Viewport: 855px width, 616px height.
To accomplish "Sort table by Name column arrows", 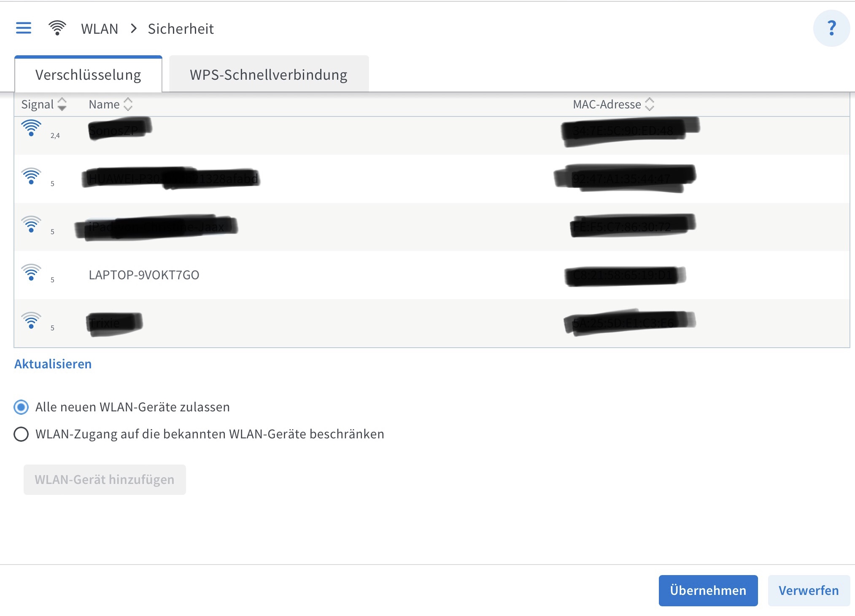I will coord(128,104).
